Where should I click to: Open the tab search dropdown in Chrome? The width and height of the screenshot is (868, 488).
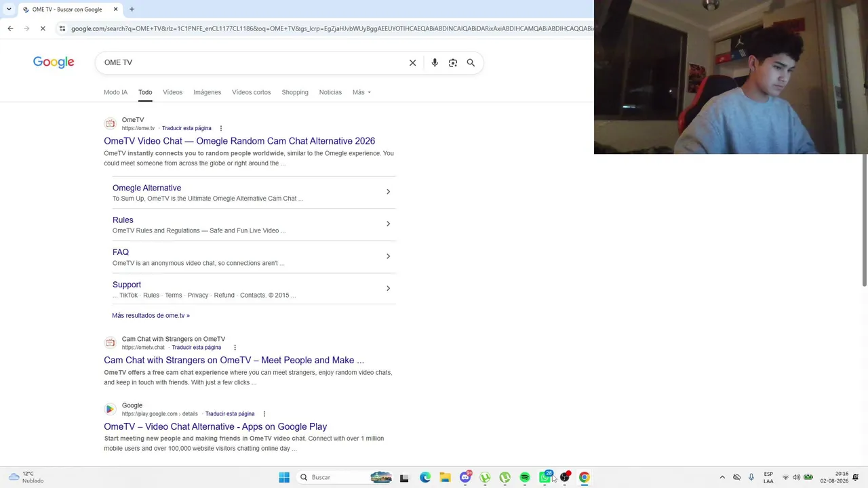[x=9, y=9]
